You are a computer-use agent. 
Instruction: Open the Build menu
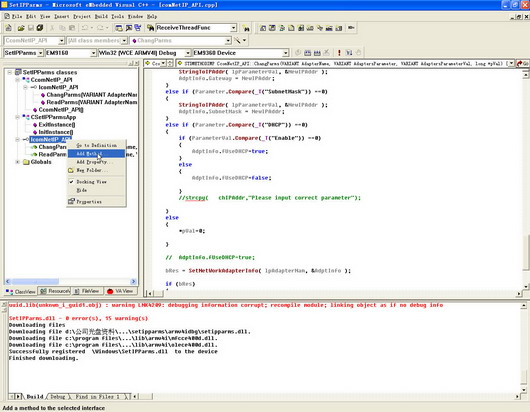click(x=101, y=16)
